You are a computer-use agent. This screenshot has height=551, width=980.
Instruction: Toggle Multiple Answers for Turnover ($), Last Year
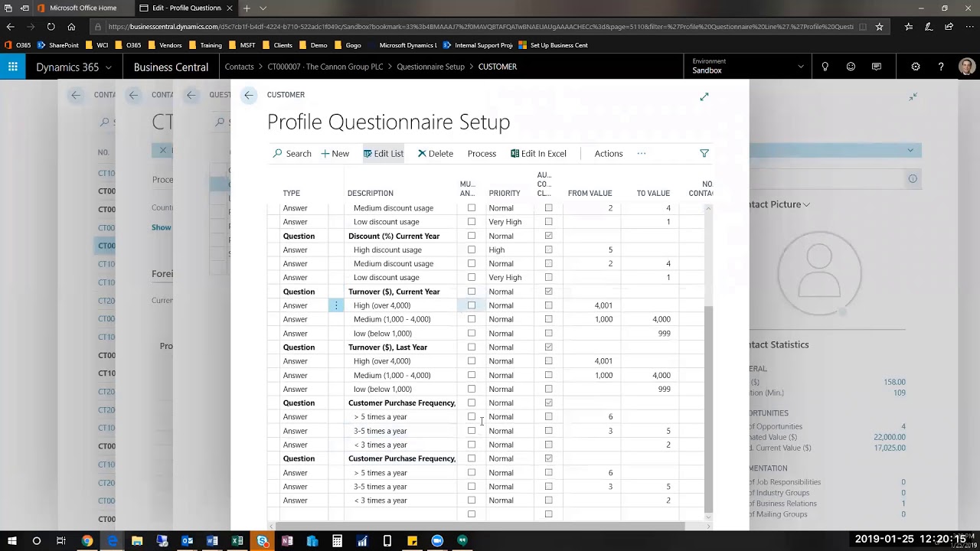(x=472, y=347)
